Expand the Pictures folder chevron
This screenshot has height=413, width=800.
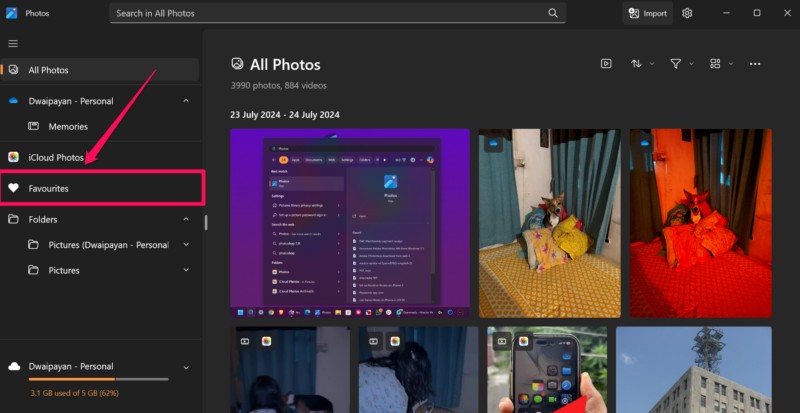coord(186,270)
